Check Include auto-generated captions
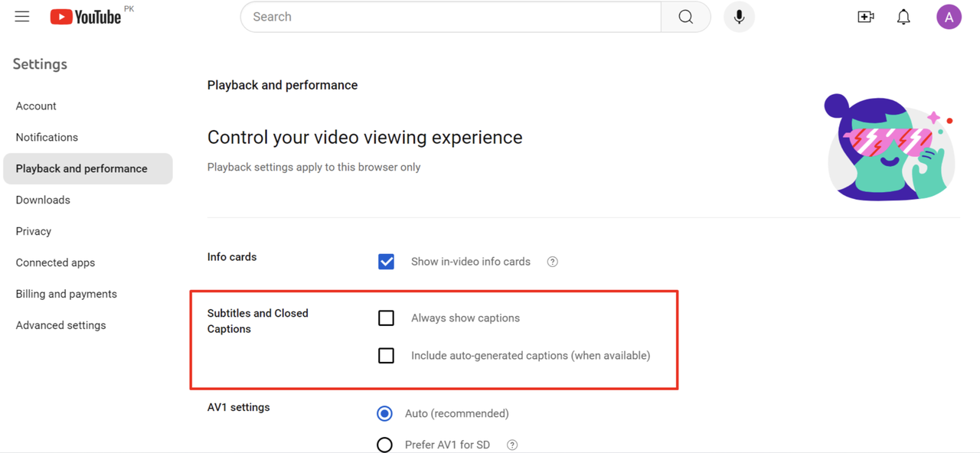980x453 pixels. (386, 355)
